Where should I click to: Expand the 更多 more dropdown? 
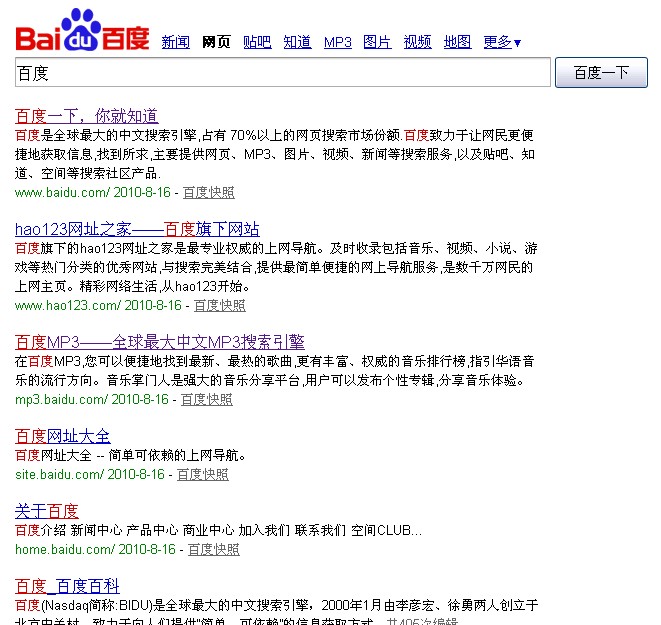[x=502, y=42]
